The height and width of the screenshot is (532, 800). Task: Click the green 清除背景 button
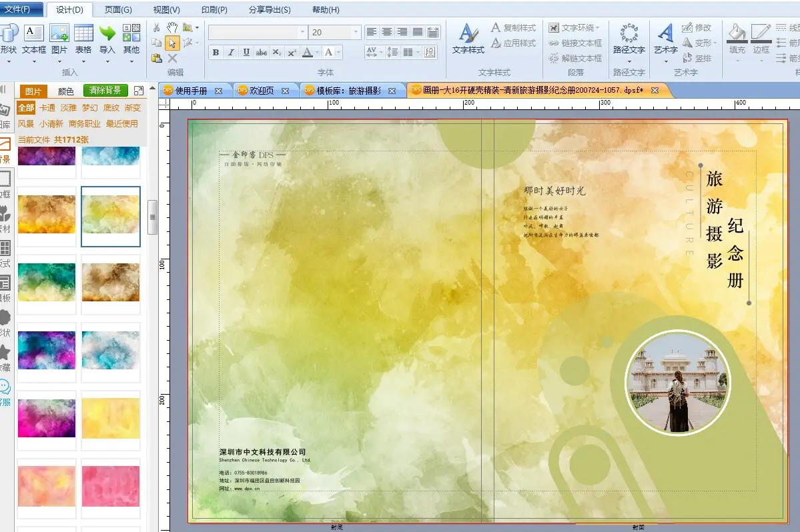[x=105, y=90]
